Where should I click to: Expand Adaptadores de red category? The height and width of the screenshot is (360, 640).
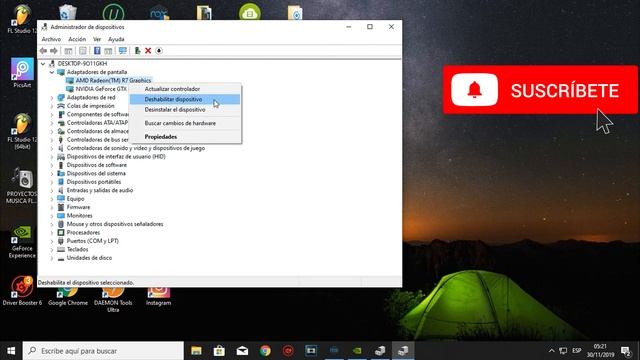[x=52, y=98]
